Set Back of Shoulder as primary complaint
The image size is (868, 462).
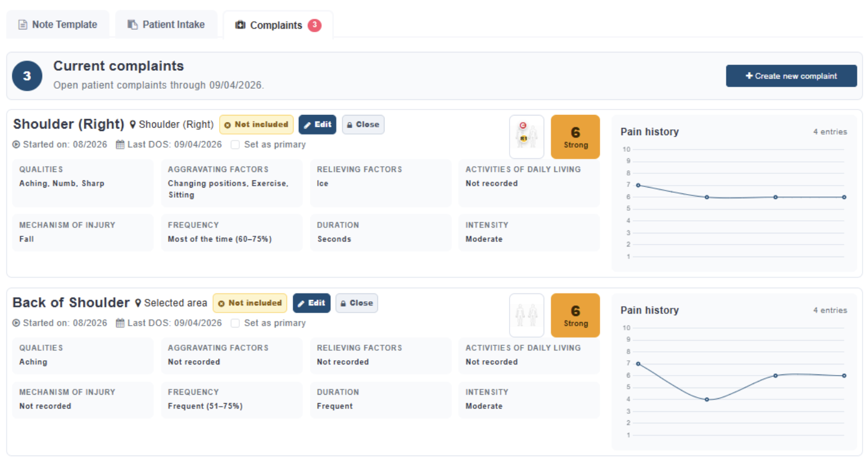click(x=235, y=323)
